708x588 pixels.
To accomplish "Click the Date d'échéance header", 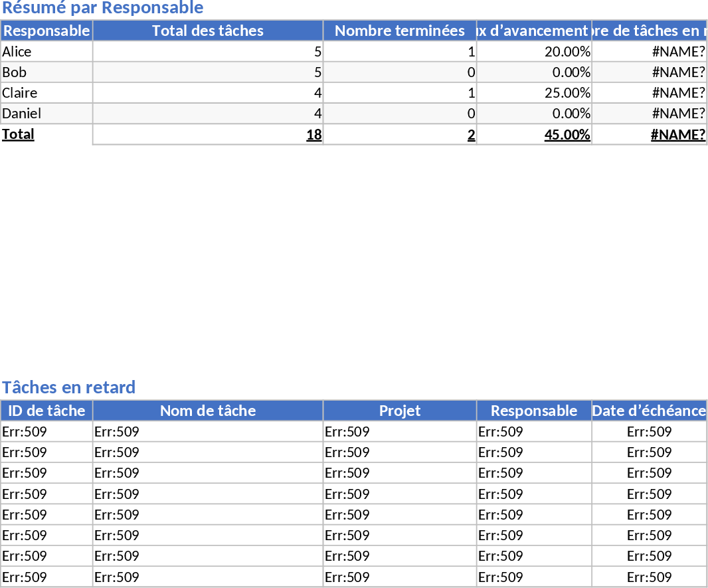I will (649, 411).
